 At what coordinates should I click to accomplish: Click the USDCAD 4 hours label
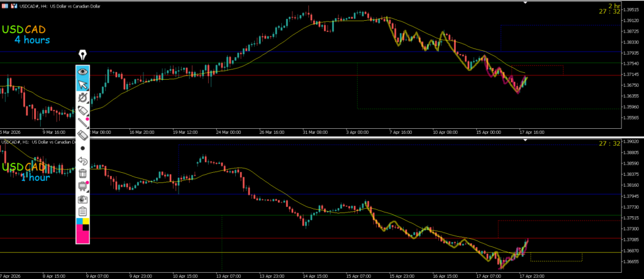tap(27, 34)
